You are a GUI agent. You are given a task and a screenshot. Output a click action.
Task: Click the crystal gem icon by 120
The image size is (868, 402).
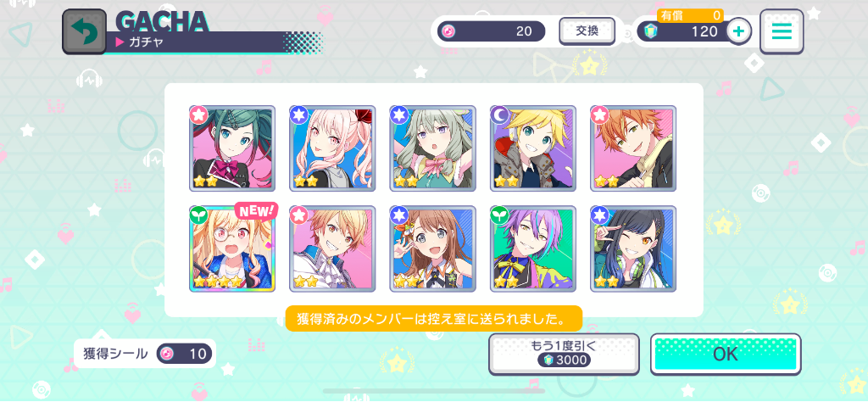pyautogui.click(x=650, y=31)
